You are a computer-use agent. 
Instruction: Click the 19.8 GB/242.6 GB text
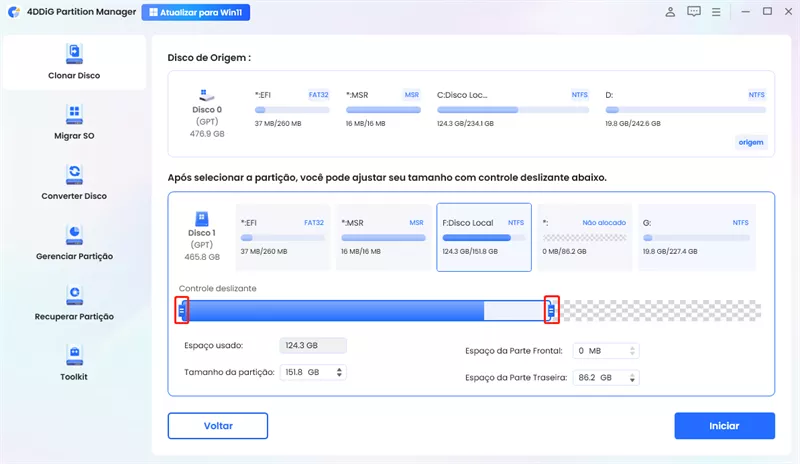coord(633,124)
